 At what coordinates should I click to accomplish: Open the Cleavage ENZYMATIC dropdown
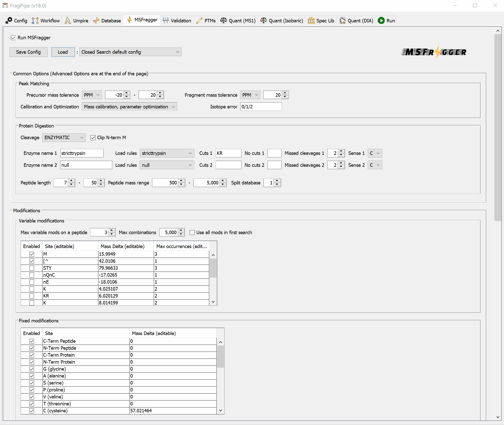point(64,137)
